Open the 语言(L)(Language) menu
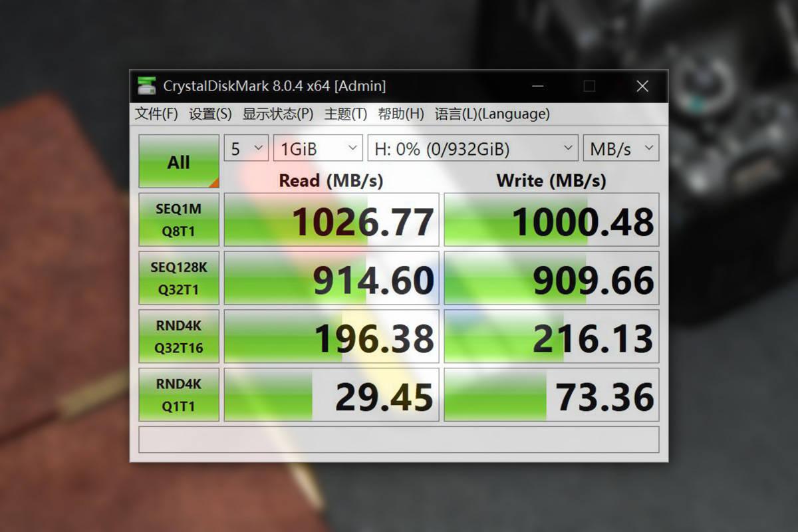798x532 pixels. (x=492, y=114)
